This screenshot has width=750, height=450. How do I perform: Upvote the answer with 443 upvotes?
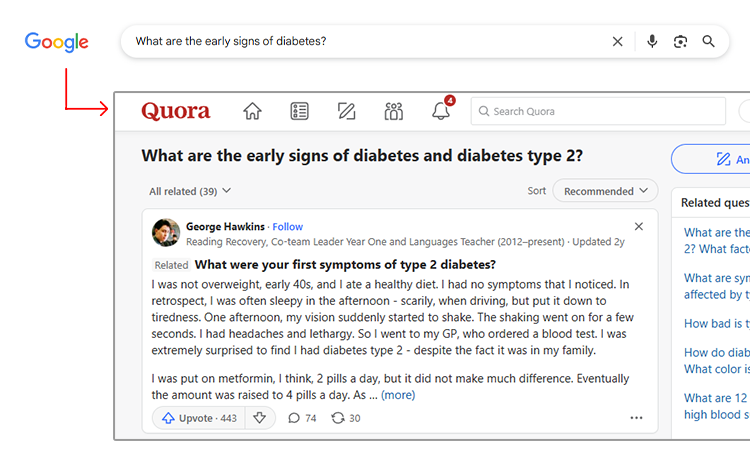(199, 418)
